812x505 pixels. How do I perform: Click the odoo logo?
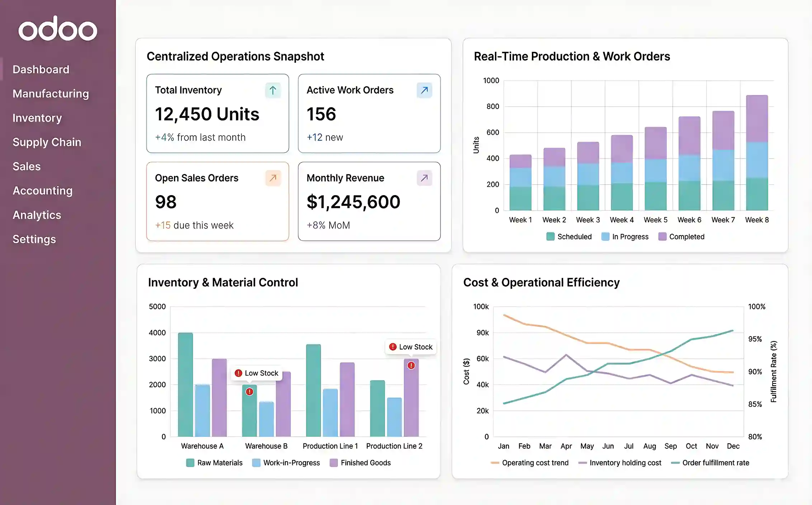[58, 28]
